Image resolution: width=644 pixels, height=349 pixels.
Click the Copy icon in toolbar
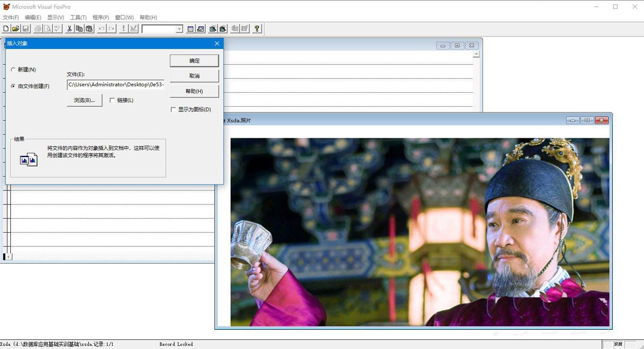79,29
